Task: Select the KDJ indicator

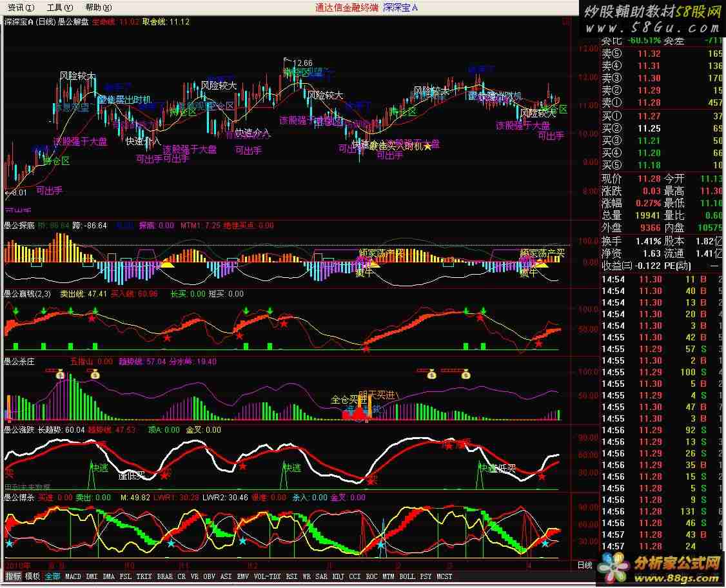Action: pyautogui.click(x=338, y=576)
